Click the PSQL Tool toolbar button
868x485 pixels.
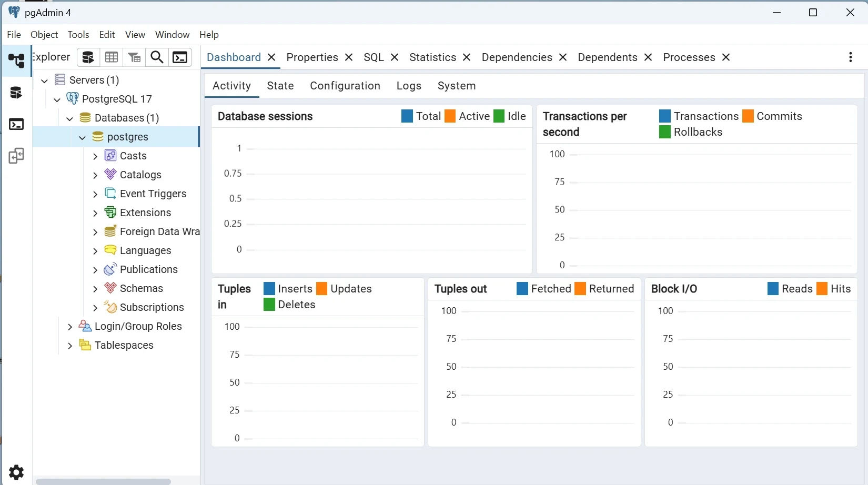180,57
